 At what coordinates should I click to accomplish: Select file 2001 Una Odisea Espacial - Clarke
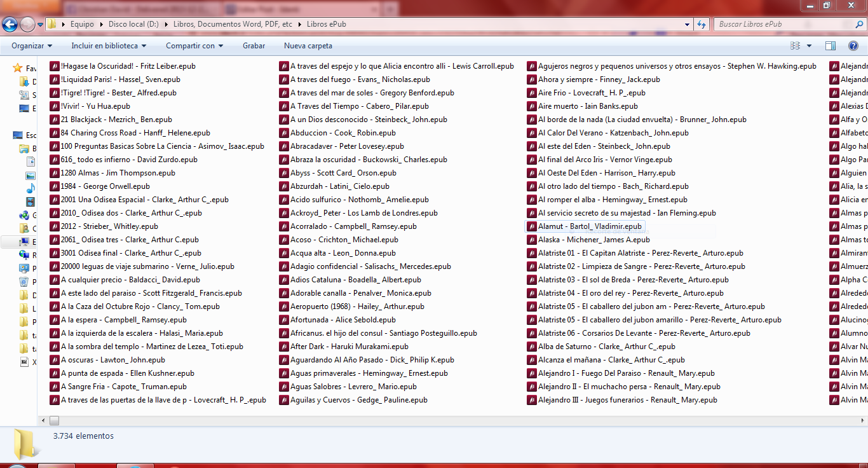tap(139, 200)
